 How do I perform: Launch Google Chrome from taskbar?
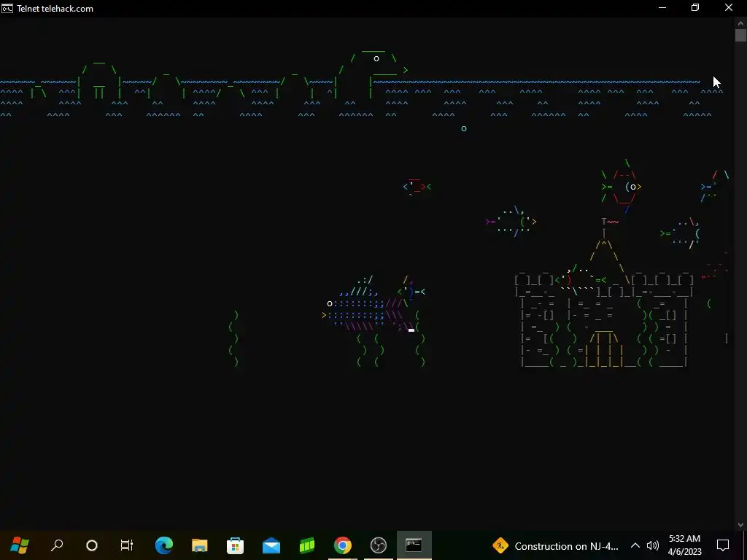click(343, 545)
